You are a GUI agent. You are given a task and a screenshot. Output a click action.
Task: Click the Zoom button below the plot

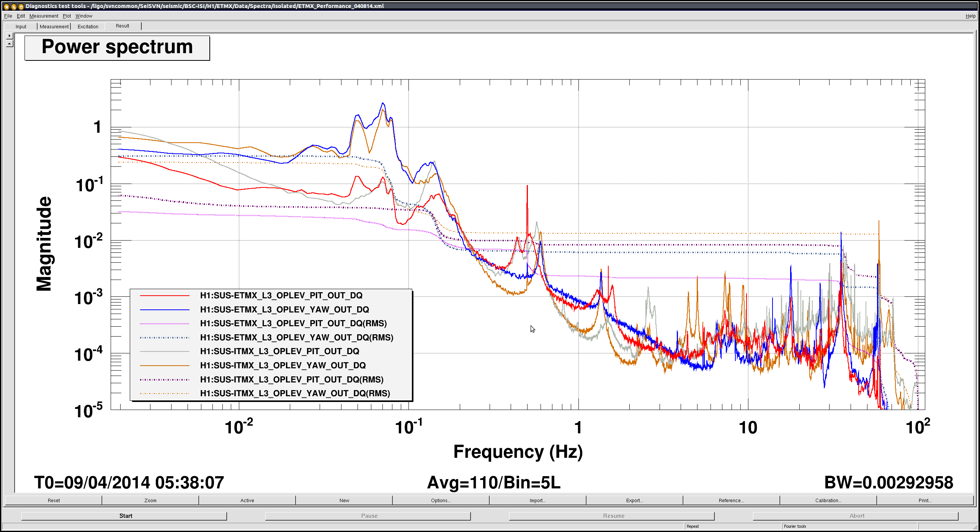click(150, 500)
